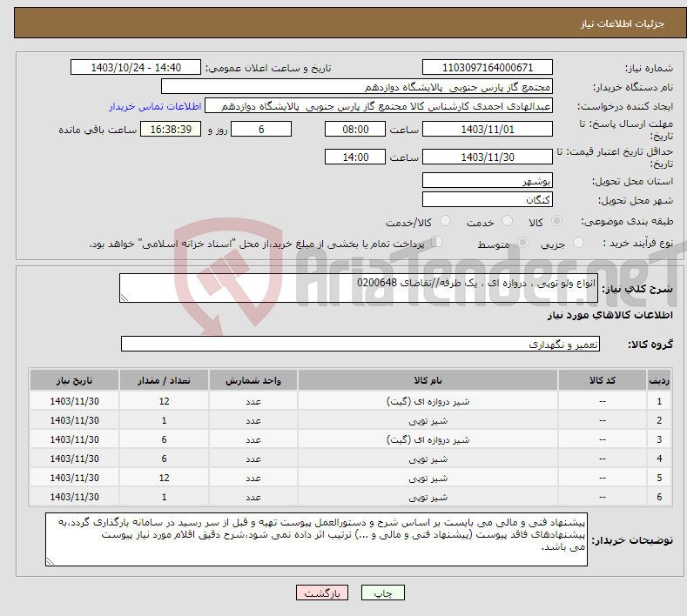This screenshot has width=687, height=616.
Task: Click row 2 item name شیر توپی
Action: (x=428, y=421)
